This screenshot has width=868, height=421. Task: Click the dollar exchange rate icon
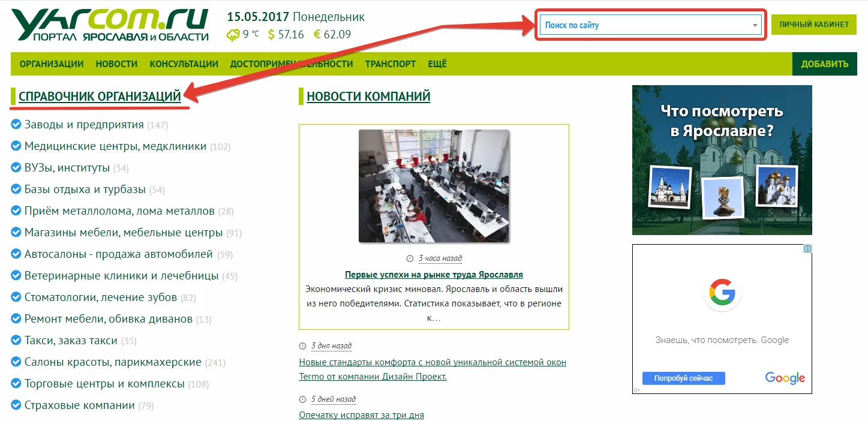pyautogui.click(x=271, y=35)
